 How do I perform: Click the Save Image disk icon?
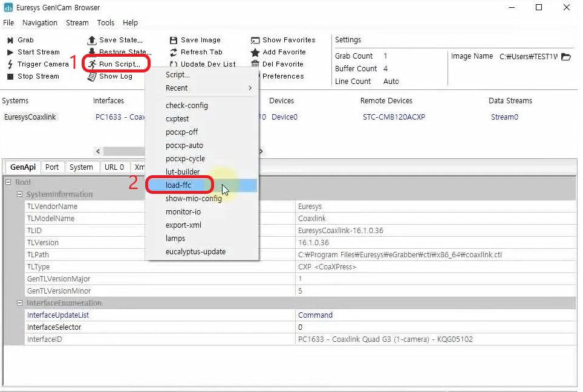pyautogui.click(x=174, y=40)
